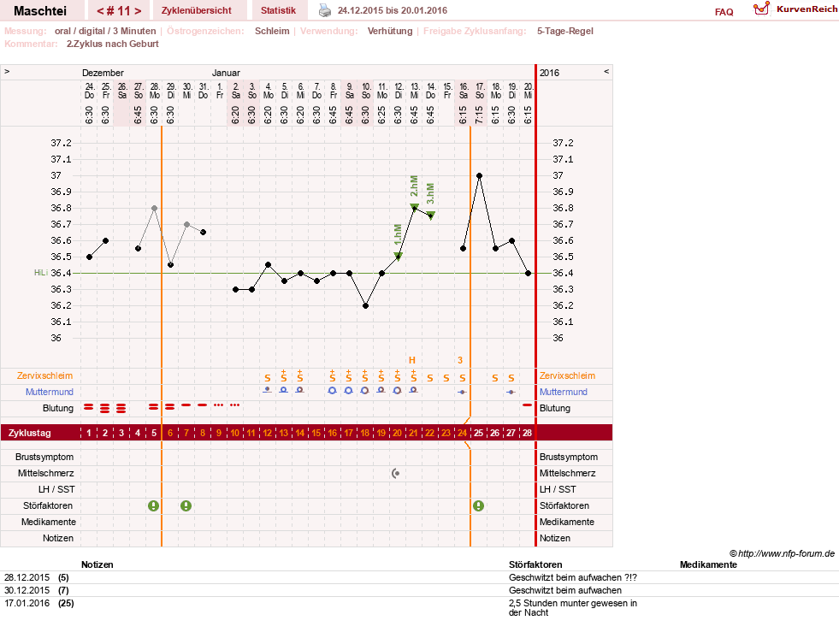This screenshot has height=644, width=839.
Task: Click the Muttermund label on the left
Action: [x=50, y=392]
